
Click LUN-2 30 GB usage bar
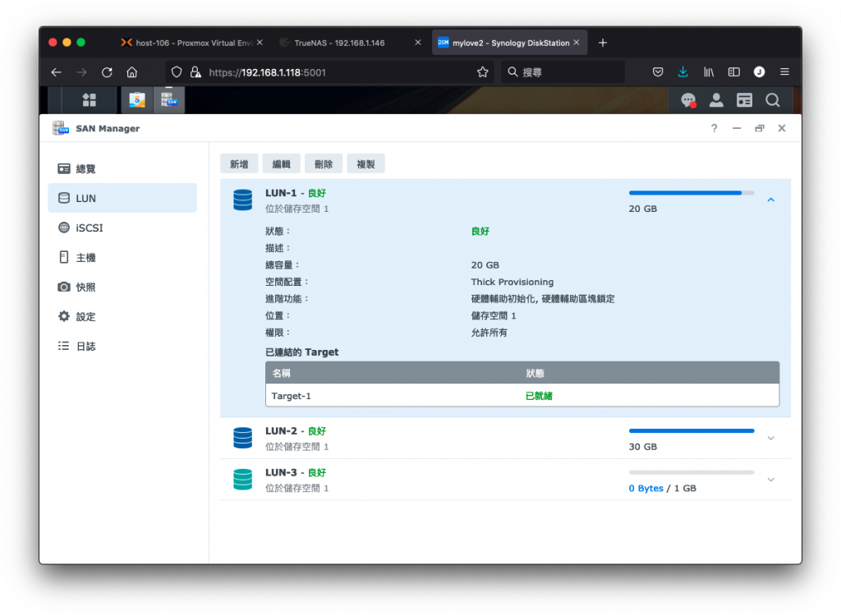click(692, 430)
